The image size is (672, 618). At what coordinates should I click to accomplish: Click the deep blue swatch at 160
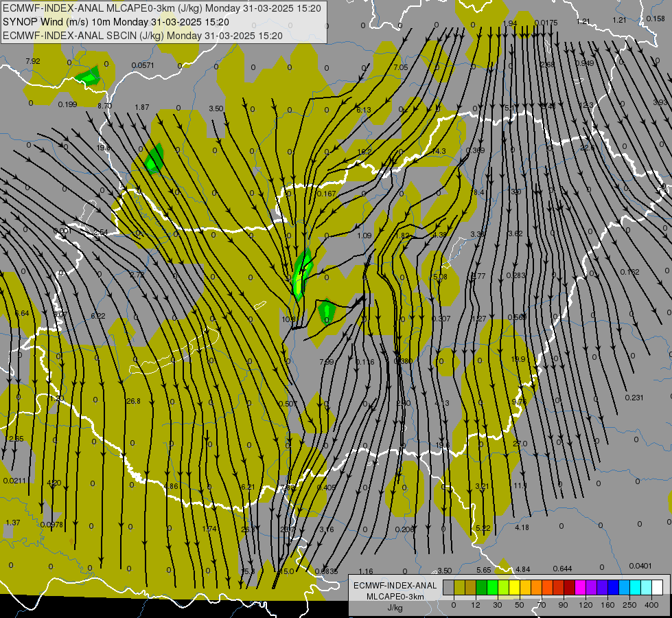[613, 588]
